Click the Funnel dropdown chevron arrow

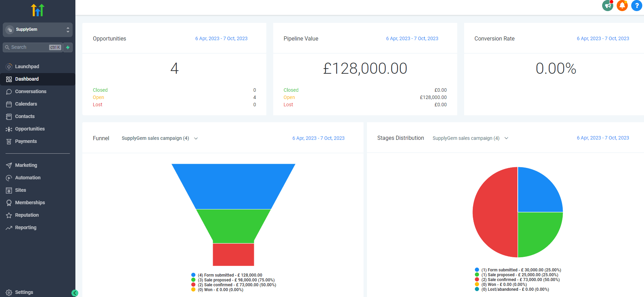point(196,138)
